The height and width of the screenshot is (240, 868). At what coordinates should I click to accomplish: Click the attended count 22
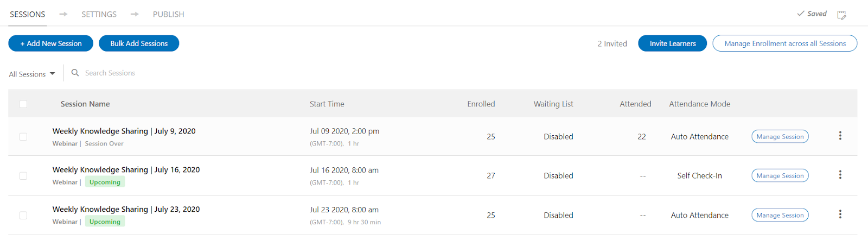click(642, 137)
